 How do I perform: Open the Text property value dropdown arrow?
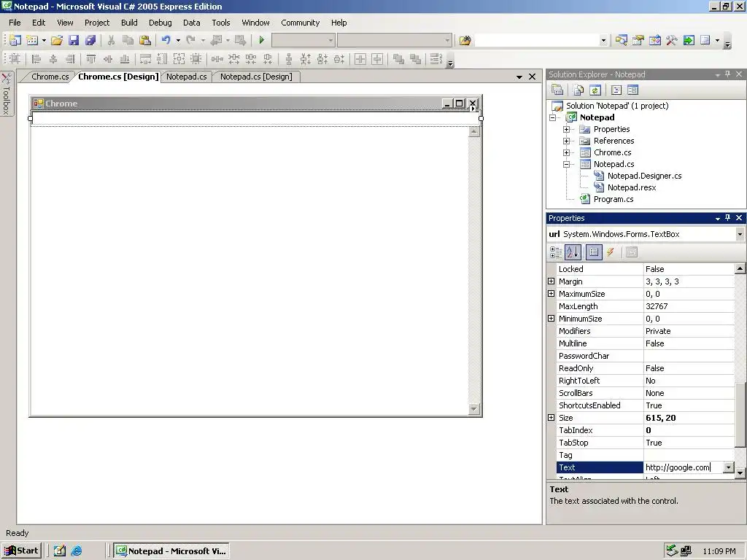pos(729,467)
